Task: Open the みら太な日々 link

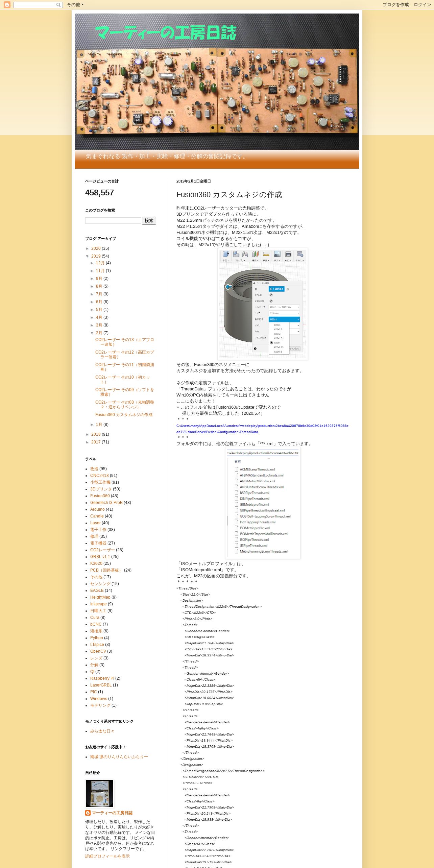Action: pos(102,731)
